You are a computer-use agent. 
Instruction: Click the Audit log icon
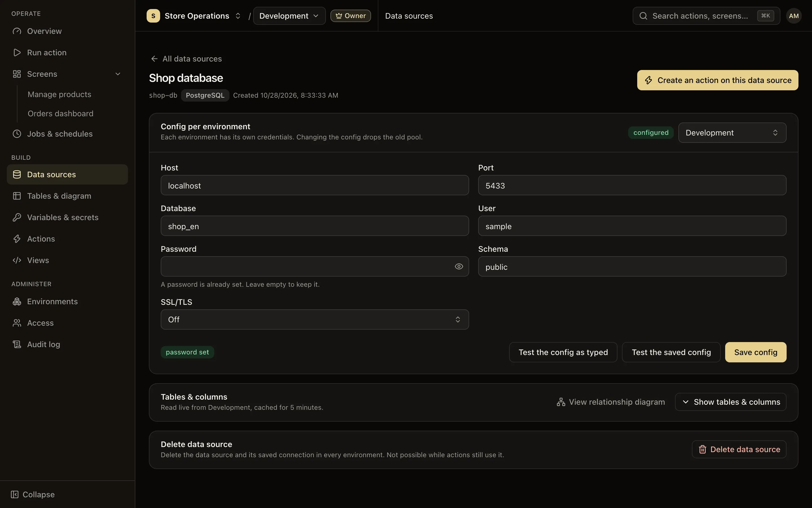(x=17, y=344)
